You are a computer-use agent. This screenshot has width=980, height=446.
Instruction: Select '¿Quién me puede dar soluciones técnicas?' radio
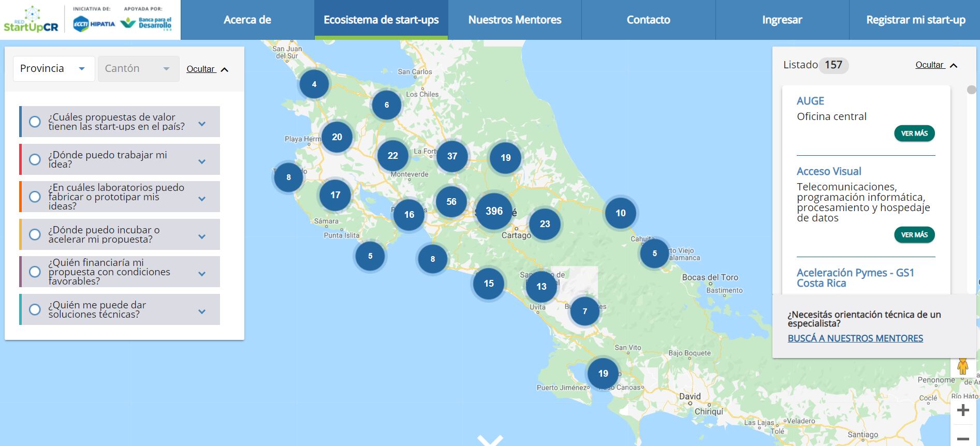[35, 310]
